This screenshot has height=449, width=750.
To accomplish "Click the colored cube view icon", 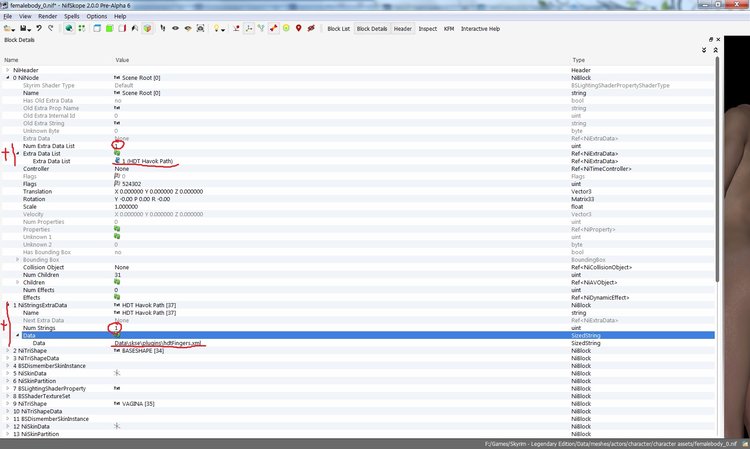I will 147,29.
